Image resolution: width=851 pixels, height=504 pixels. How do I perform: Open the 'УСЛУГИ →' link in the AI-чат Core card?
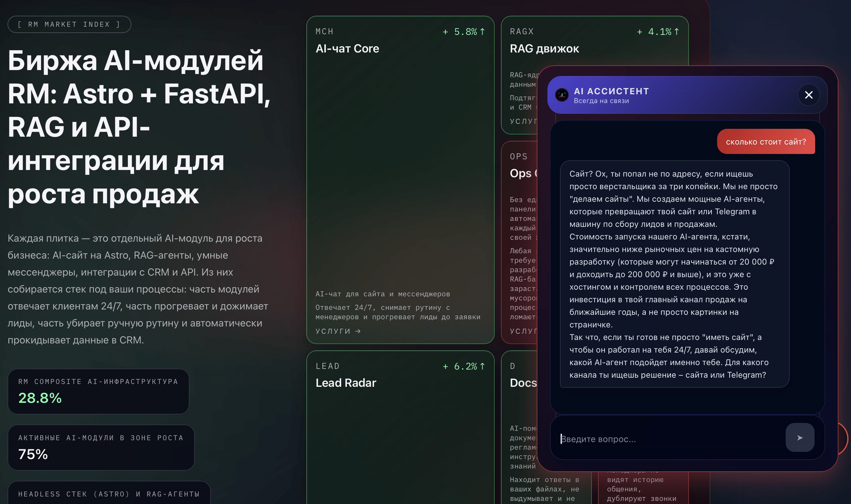(x=338, y=331)
